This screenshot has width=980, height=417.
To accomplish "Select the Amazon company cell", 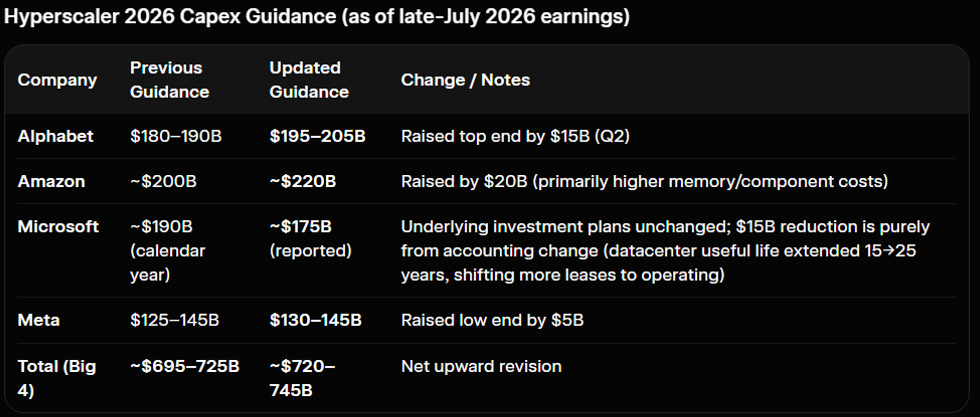I will [x=51, y=181].
